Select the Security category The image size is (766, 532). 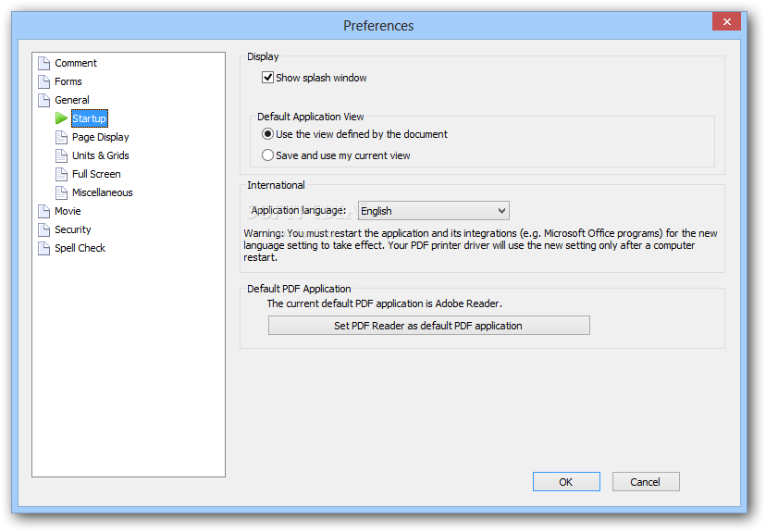click(x=73, y=229)
